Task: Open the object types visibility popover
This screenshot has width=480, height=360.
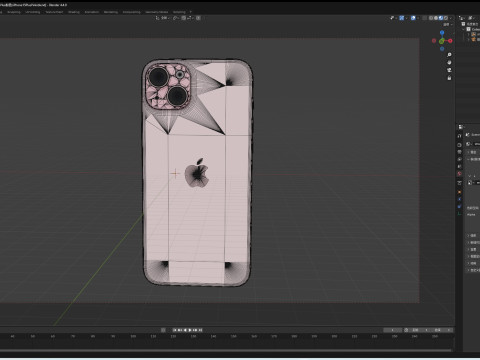Action: pos(393,18)
